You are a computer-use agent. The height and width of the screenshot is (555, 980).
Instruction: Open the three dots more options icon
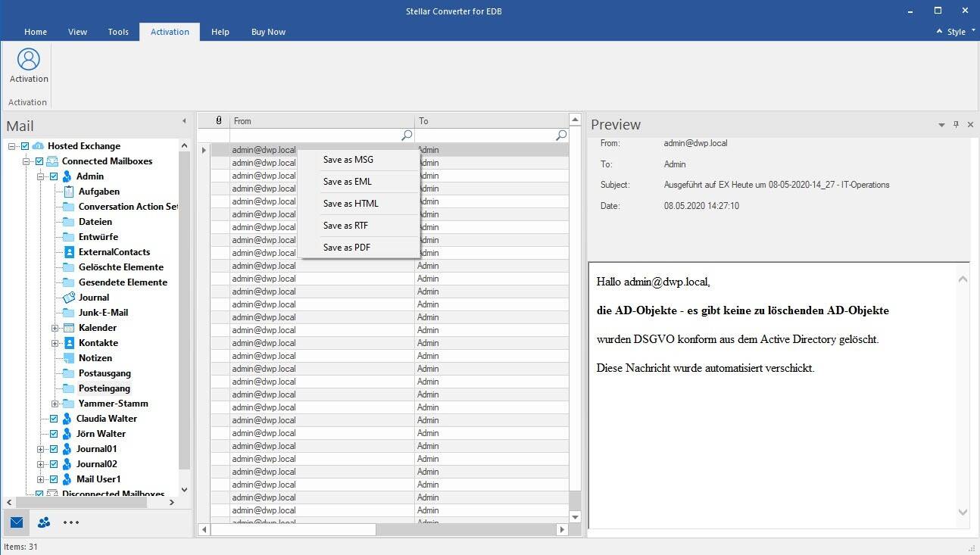pos(71,522)
